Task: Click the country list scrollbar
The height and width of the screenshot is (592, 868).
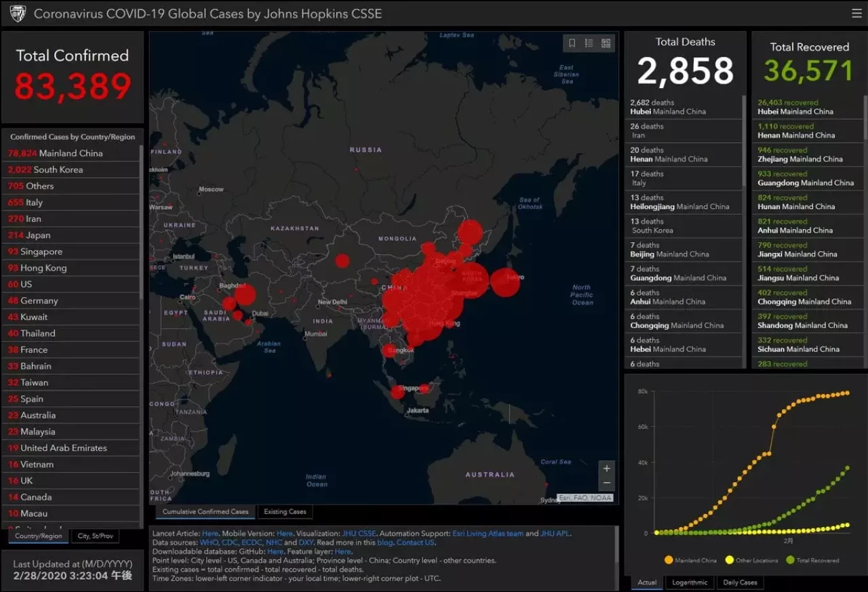Action: coord(141,271)
